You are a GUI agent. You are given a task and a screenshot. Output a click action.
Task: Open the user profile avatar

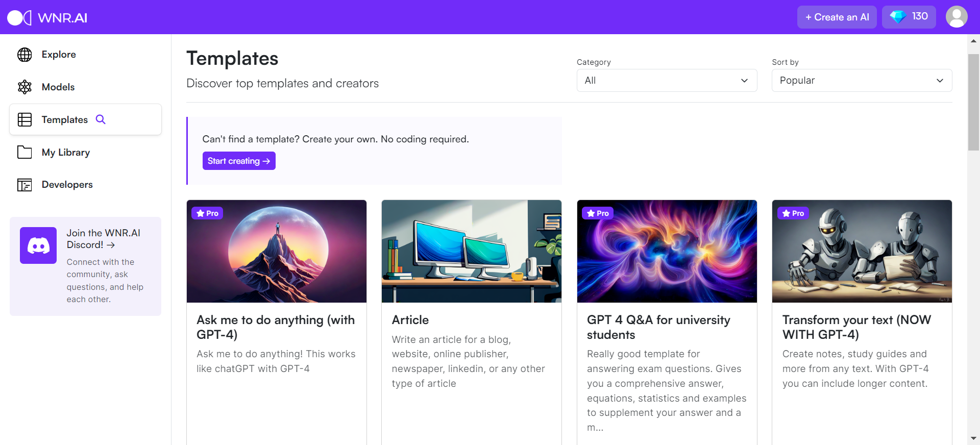pyautogui.click(x=957, y=17)
